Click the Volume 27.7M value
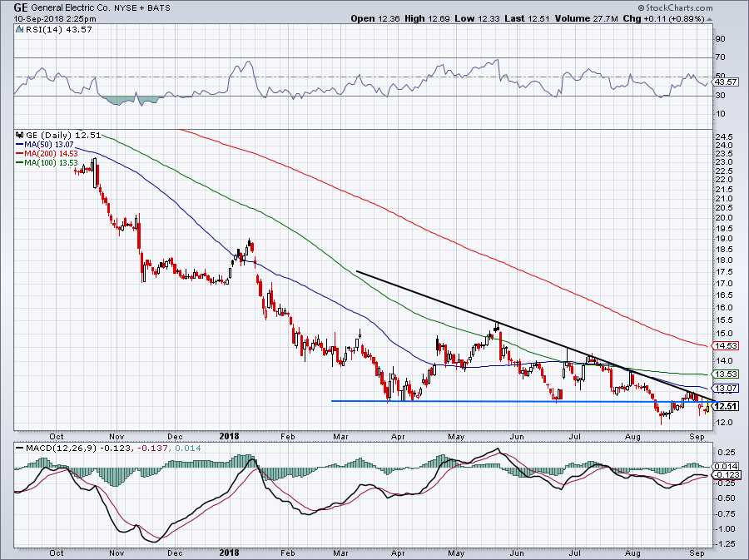This screenshot has width=749, height=560. point(587,18)
